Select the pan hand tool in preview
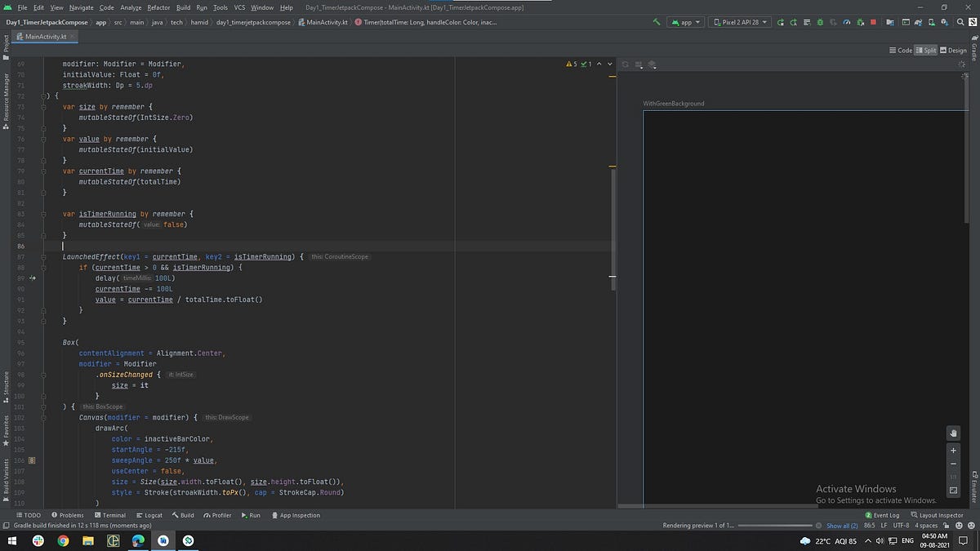The image size is (980, 551). (x=953, y=433)
